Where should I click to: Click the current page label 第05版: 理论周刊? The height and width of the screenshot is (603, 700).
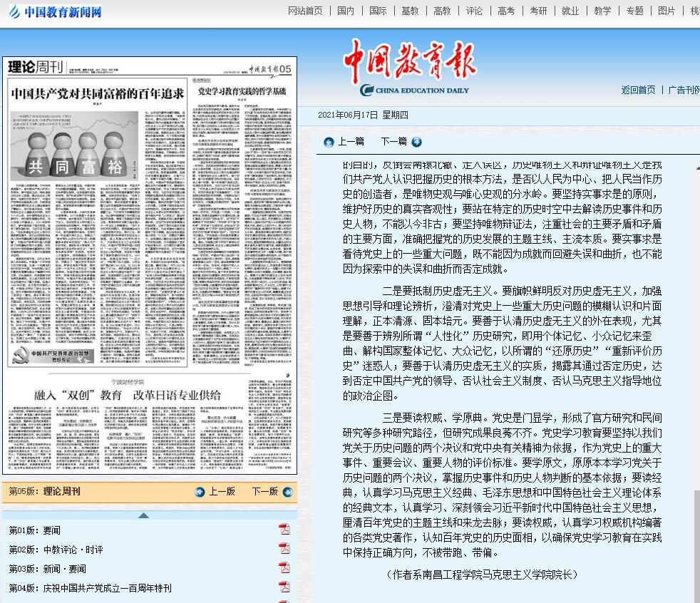45,491
